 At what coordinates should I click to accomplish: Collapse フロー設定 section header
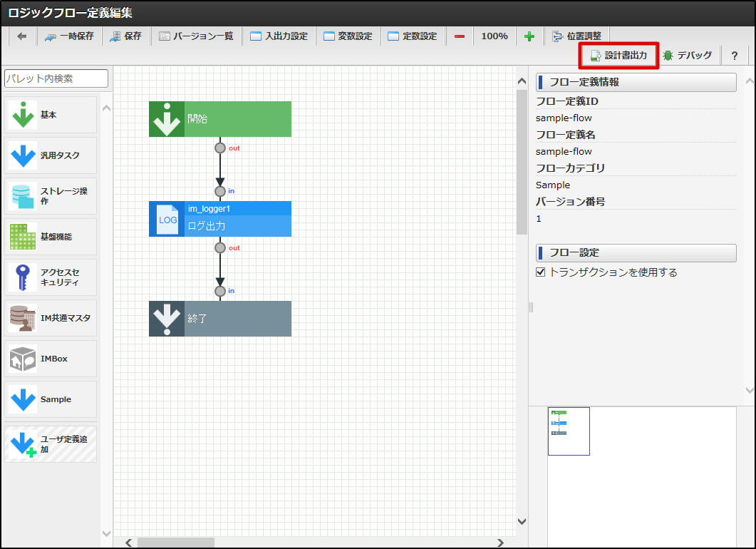(x=636, y=253)
